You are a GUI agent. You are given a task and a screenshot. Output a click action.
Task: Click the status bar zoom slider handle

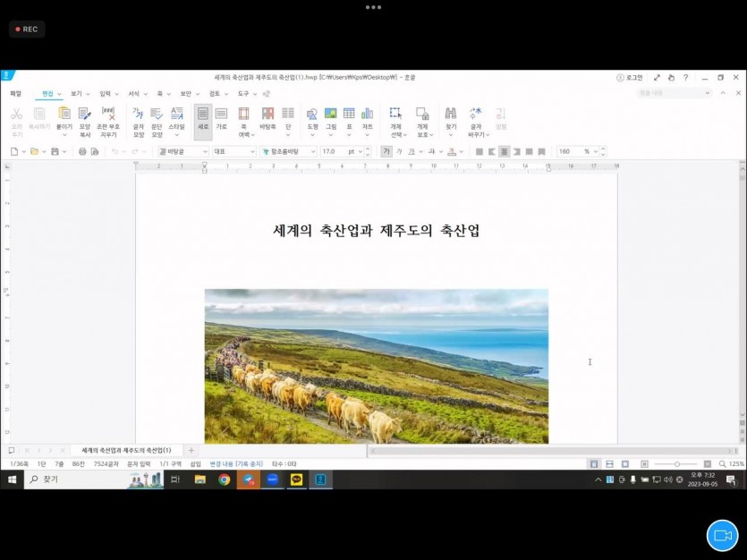[677, 463]
